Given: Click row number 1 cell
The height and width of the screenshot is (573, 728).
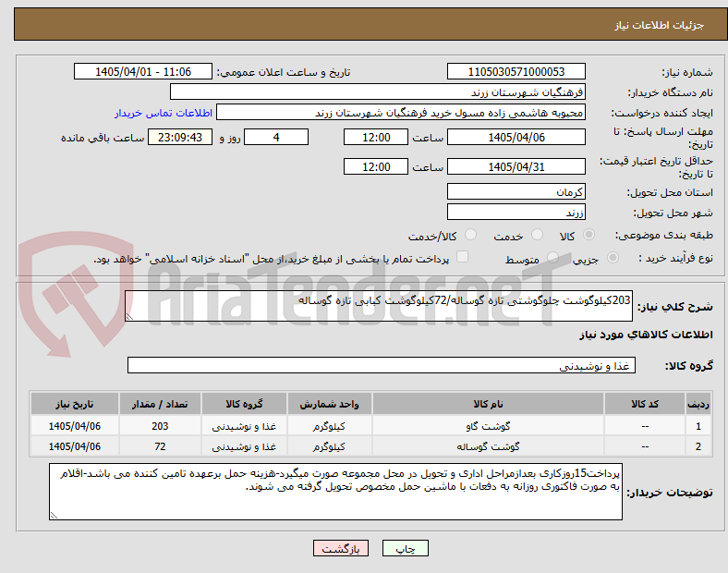Looking at the screenshot, I should (x=698, y=426).
